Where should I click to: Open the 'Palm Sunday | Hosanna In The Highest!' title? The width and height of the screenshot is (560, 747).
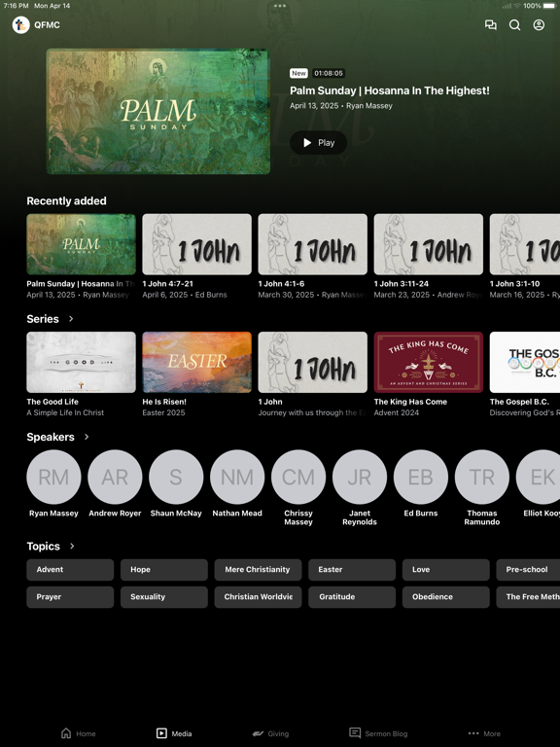[390, 90]
